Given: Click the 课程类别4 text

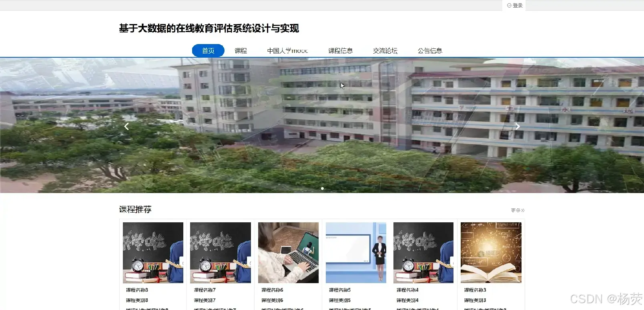Looking at the screenshot, I should coord(407,300).
